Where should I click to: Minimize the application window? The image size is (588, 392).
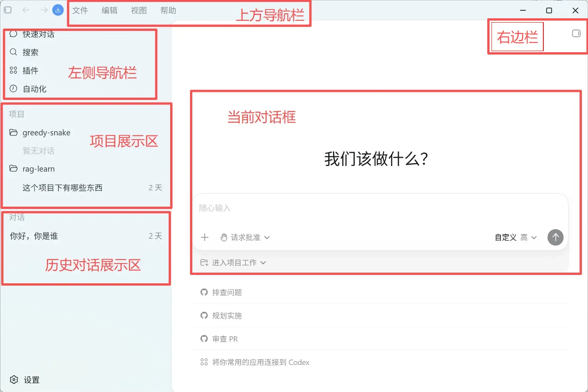point(523,10)
